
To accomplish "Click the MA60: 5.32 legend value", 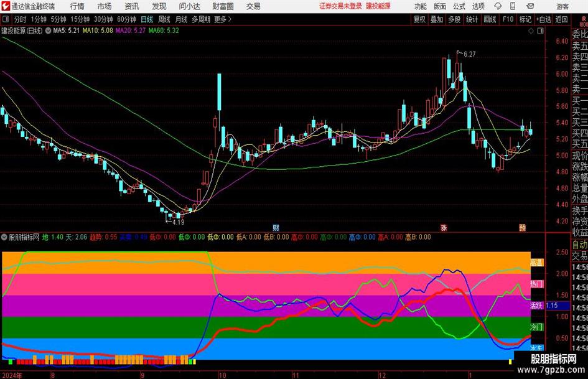I will pos(164,30).
